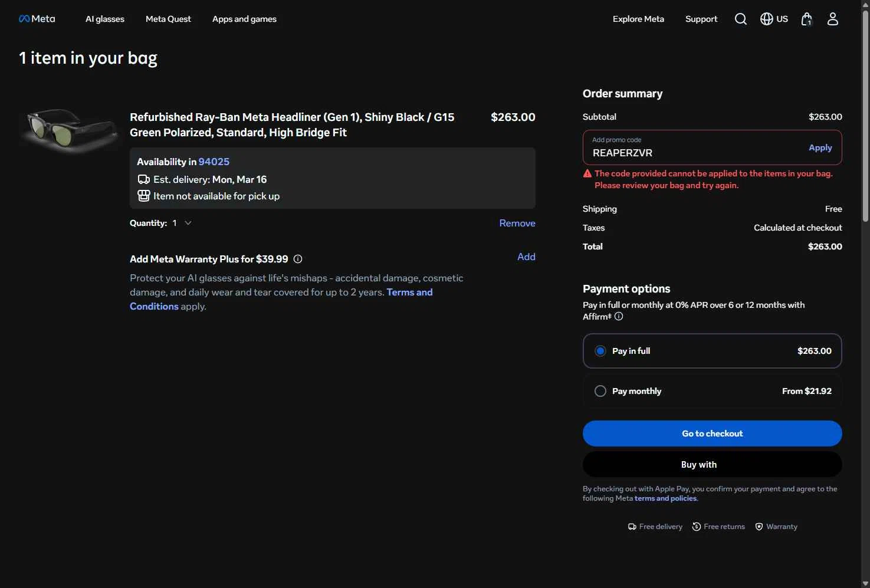Image resolution: width=870 pixels, height=588 pixels.
Task: Open the search icon in header
Action: pos(741,19)
